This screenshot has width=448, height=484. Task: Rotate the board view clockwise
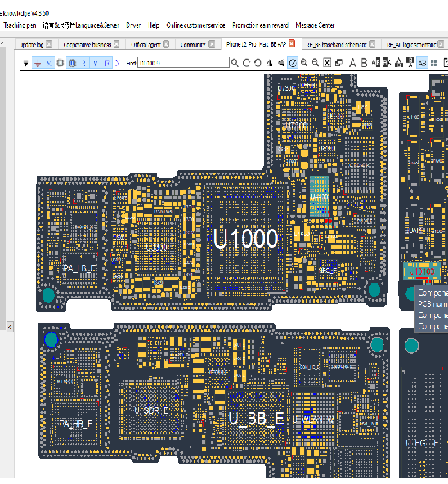pyautogui.click(x=246, y=63)
